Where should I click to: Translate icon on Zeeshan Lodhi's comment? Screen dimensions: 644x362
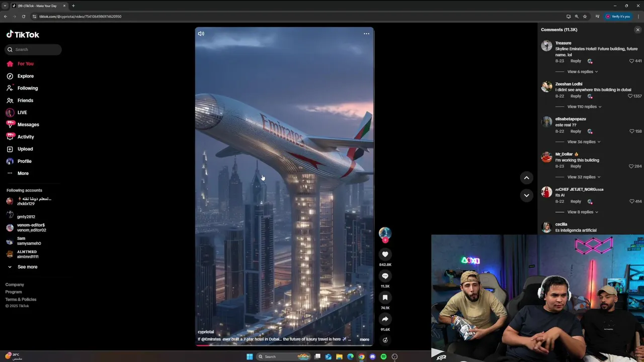tap(590, 97)
